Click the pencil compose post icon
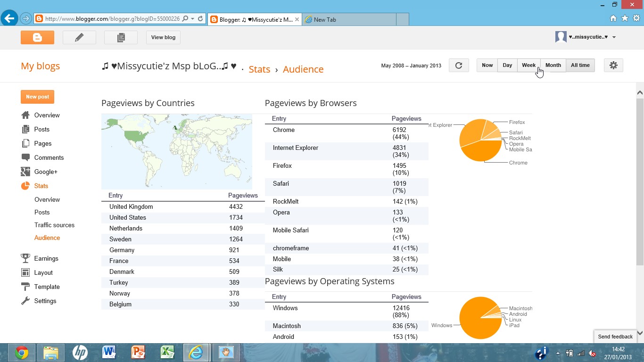Viewport: 644px width, 362px height. 79,37
